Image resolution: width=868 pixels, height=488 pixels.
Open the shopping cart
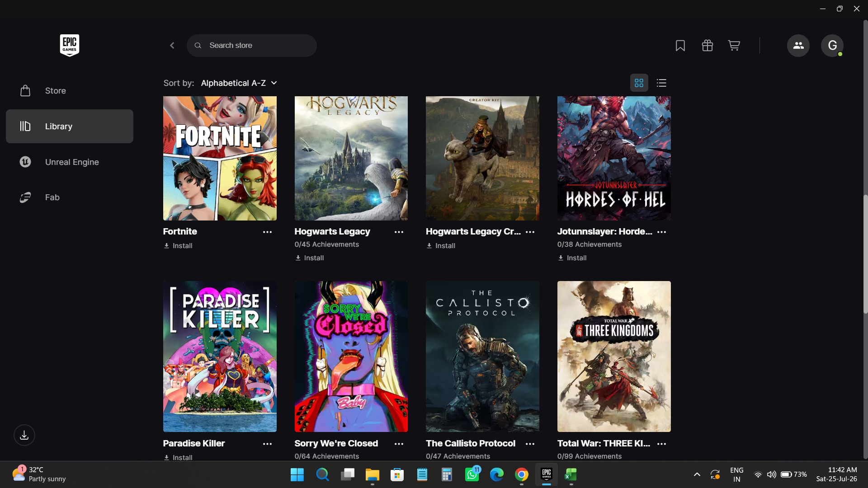click(734, 46)
